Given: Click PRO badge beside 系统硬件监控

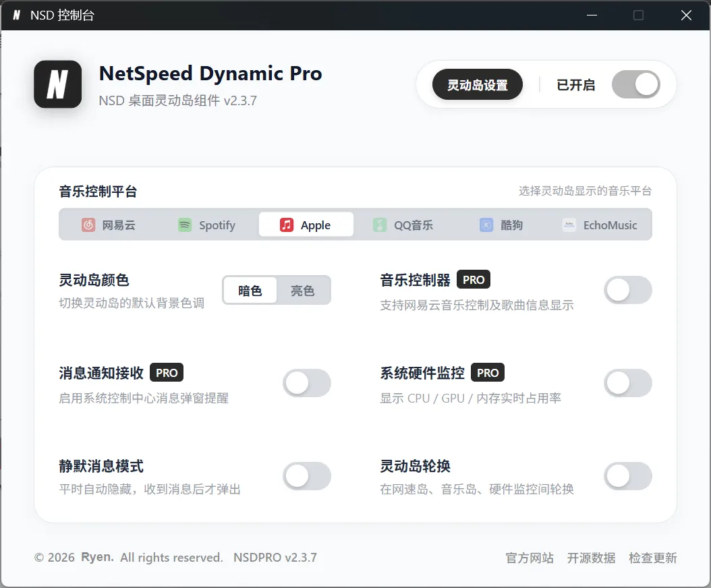Looking at the screenshot, I should (488, 373).
